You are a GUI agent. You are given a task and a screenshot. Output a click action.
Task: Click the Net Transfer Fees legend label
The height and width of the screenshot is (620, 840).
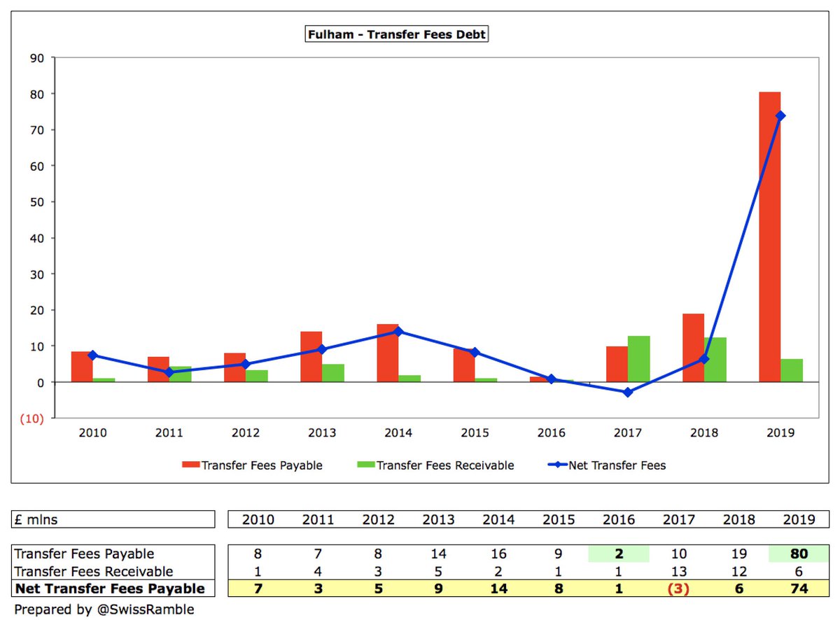tap(616, 465)
